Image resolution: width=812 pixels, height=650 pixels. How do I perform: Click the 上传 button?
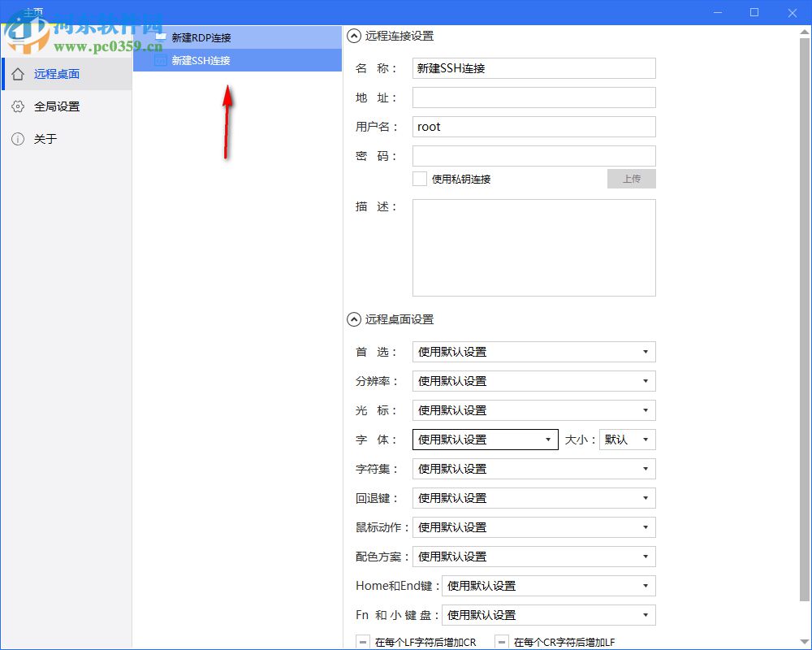(631, 179)
